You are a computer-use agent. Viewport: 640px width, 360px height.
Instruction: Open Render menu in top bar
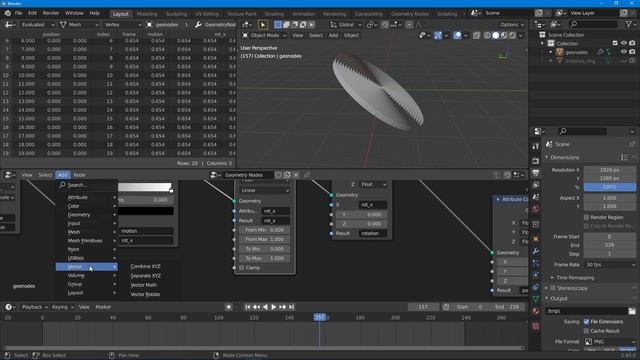(x=51, y=13)
